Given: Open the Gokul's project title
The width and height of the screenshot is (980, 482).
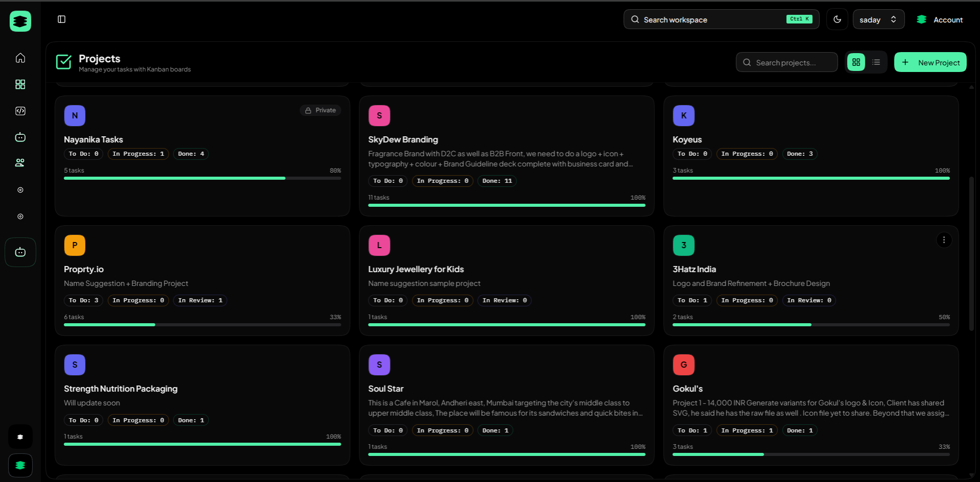Looking at the screenshot, I should tap(688, 389).
